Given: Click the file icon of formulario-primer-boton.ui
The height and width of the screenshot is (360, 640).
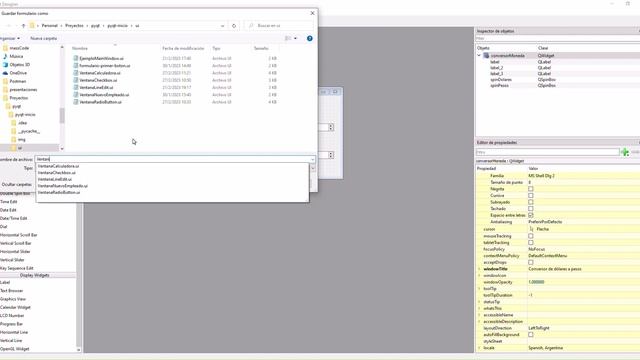Looking at the screenshot, I should click(76, 66).
